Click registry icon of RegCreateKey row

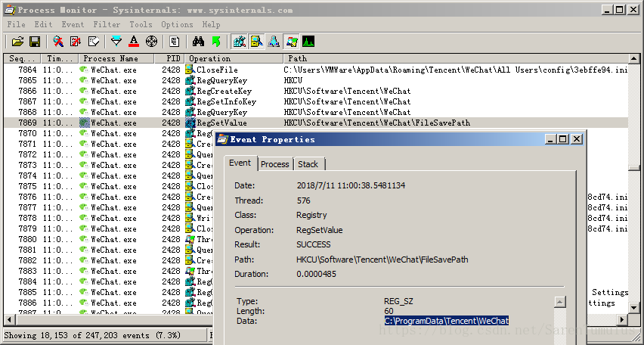[x=190, y=91]
